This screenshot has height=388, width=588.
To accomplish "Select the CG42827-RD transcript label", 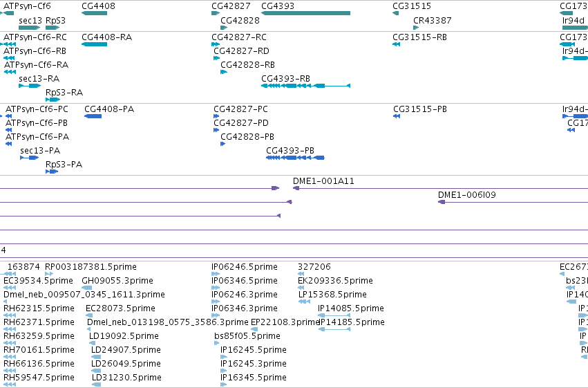I will coord(241,51).
